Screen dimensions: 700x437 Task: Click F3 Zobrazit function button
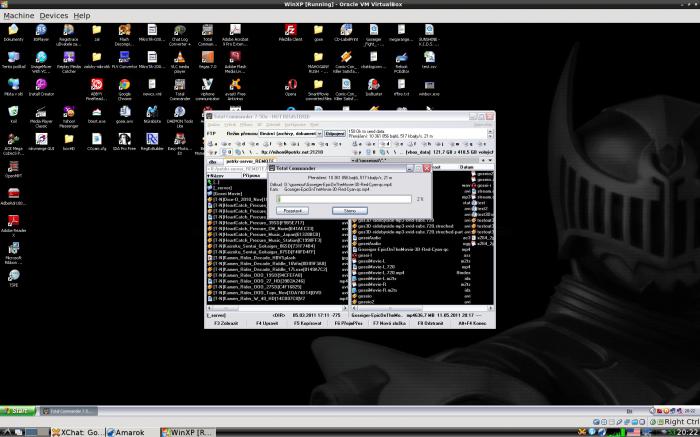click(225, 323)
